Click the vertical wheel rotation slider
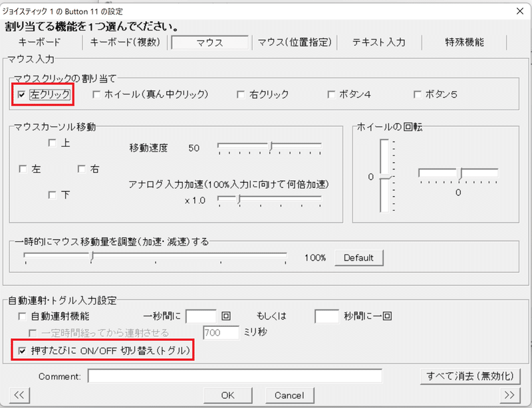The image size is (532, 408). click(x=384, y=175)
